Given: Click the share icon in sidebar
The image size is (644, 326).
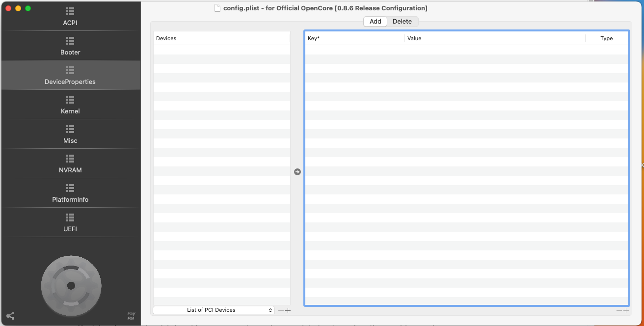Looking at the screenshot, I should (x=10, y=316).
